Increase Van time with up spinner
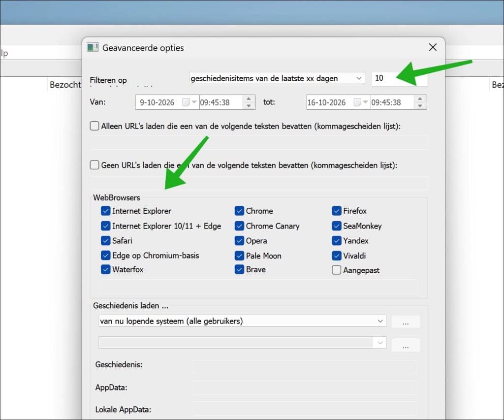Image resolution: width=504 pixels, height=420 pixels. pyautogui.click(x=249, y=99)
